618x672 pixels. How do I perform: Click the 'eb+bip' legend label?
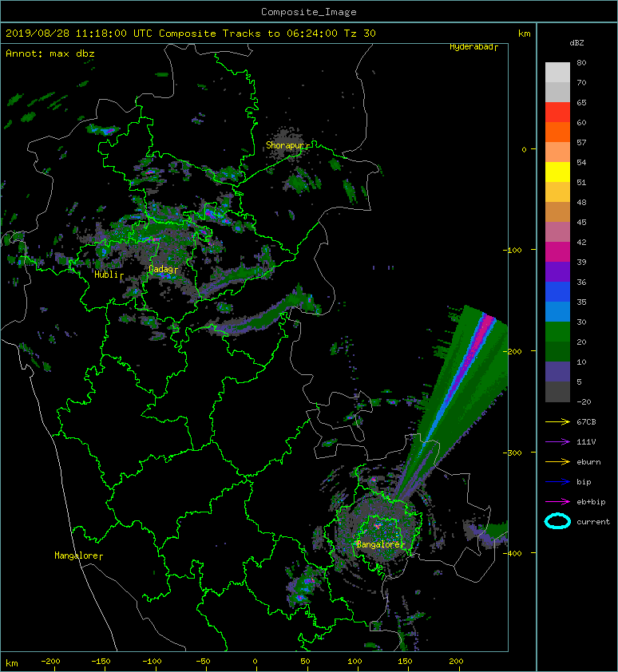(x=591, y=501)
